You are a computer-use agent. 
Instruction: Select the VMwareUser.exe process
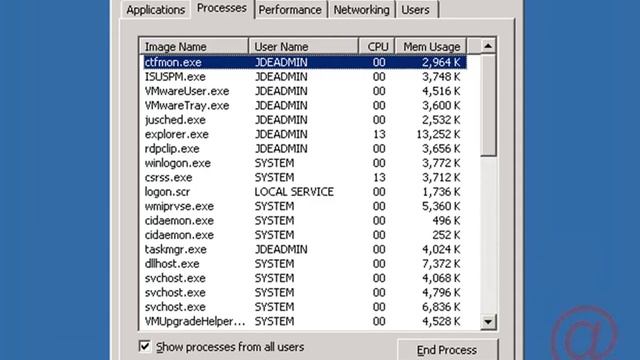[304, 91]
